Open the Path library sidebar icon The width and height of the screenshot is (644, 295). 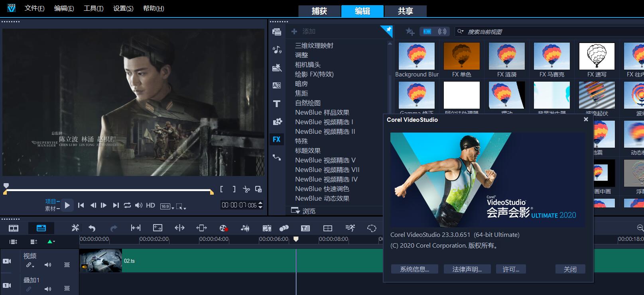pos(277,157)
